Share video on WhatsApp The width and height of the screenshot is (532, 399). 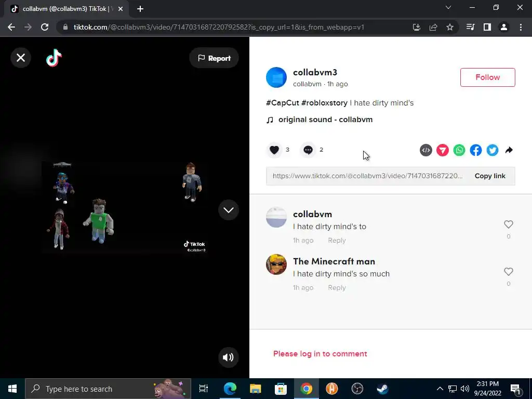tap(459, 150)
